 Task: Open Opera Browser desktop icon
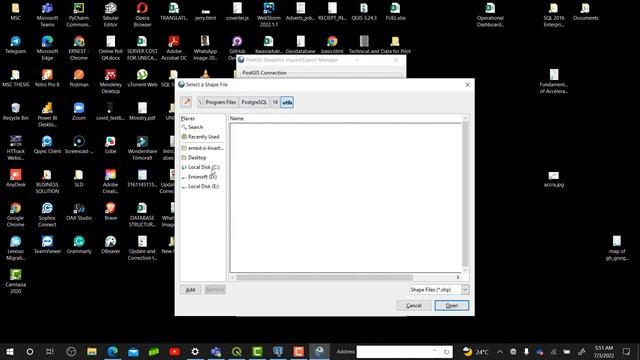tap(142, 14)
